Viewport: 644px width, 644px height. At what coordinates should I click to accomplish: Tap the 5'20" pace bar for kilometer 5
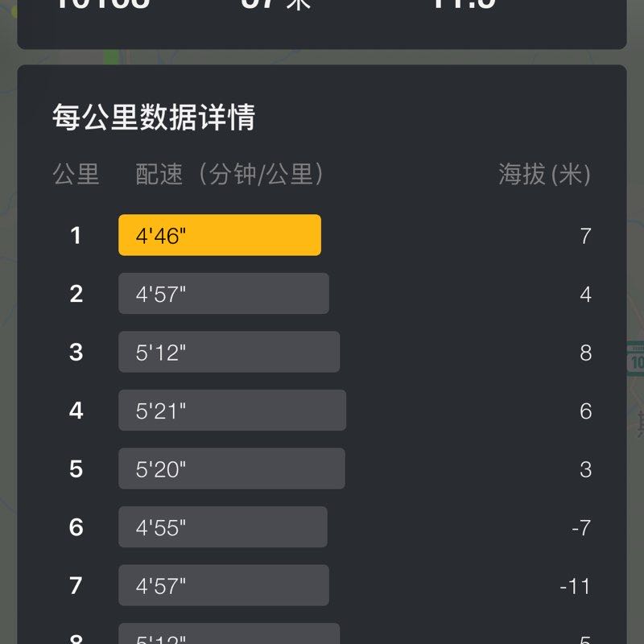[x=231, y=469]
